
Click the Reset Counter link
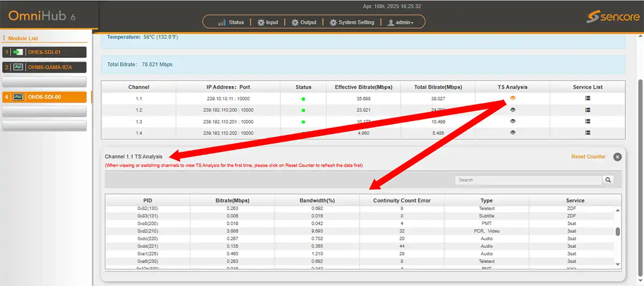tap(588, 157)
